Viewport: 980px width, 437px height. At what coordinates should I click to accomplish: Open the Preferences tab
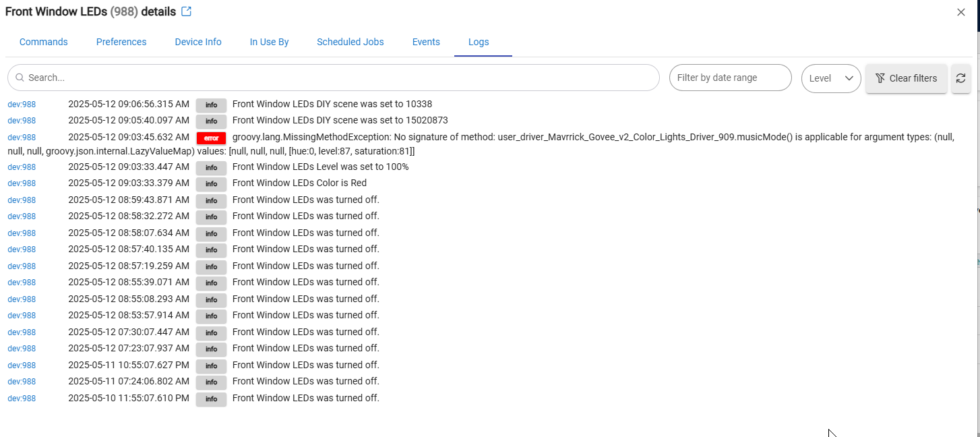point(121,42)
